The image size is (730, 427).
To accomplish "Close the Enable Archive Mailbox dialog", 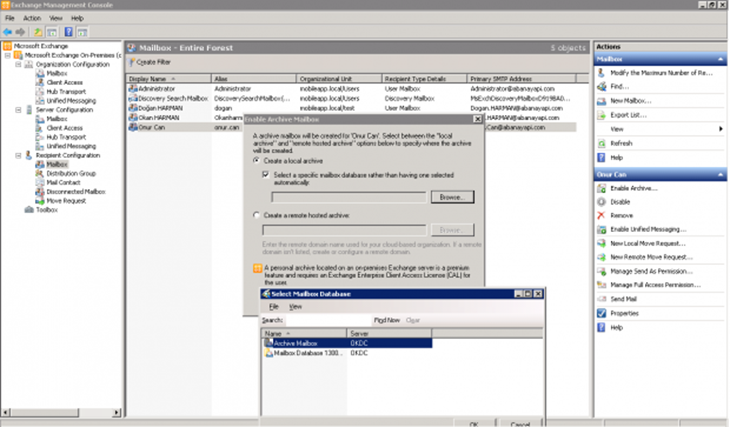I will pos(477,119).
